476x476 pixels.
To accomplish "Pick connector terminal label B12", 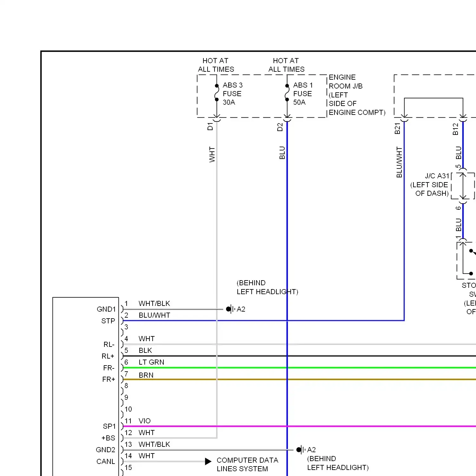I will (456, 129).
